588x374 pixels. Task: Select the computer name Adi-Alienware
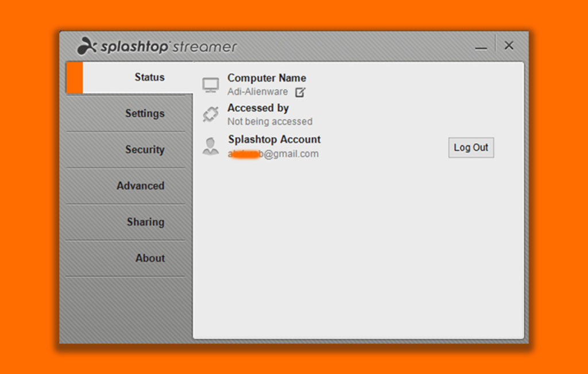pos(257,91)
